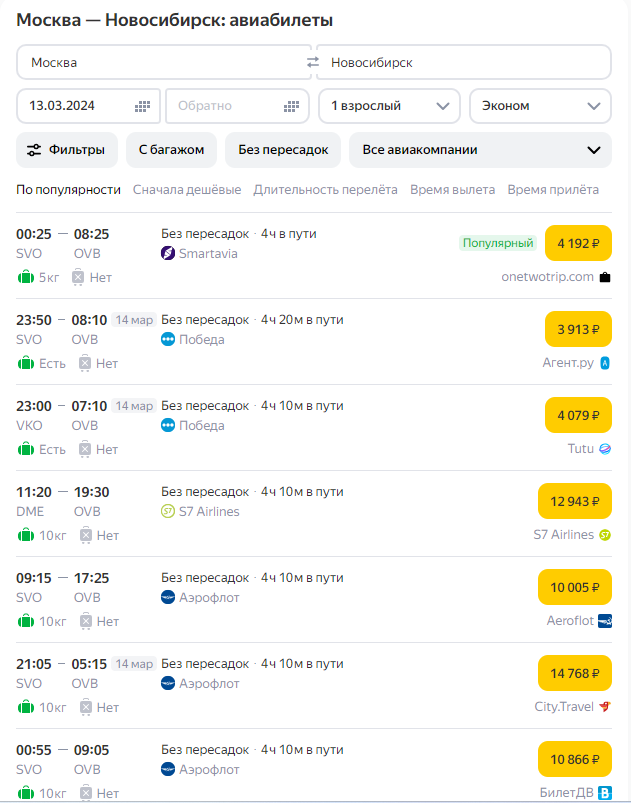Open calendar icon in return date field
Image resolution: width=631 pixels, height=803 pixels.
tap(291, 106)
